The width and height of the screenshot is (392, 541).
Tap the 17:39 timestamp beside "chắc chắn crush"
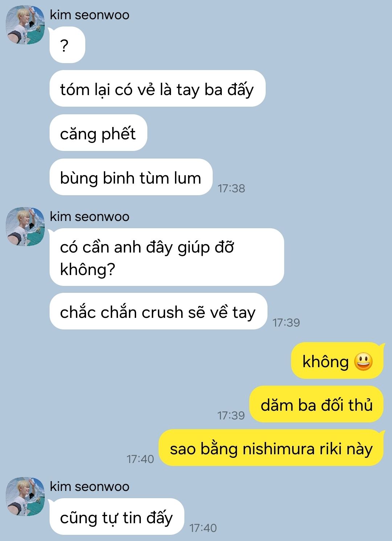pyautogui.click(x=286, y=323)
